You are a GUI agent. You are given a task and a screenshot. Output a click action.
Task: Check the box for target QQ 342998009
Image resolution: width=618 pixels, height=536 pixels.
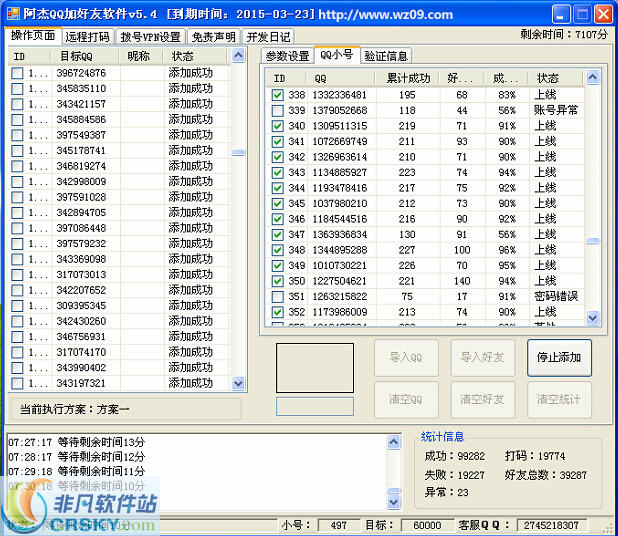pos(17,182)
